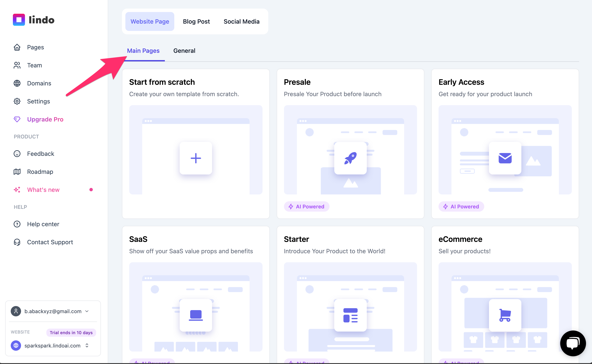Click the website globe icon for sparkspark.lindoai.com
Screen dimensions: 592x364
pos(16,346)
